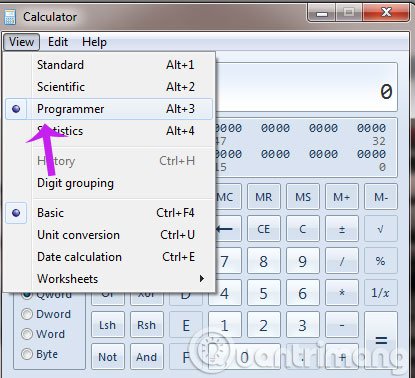The image size is (415, 378).
Task: Click the bit display panel near 32
Action: [x=307, y=147]
